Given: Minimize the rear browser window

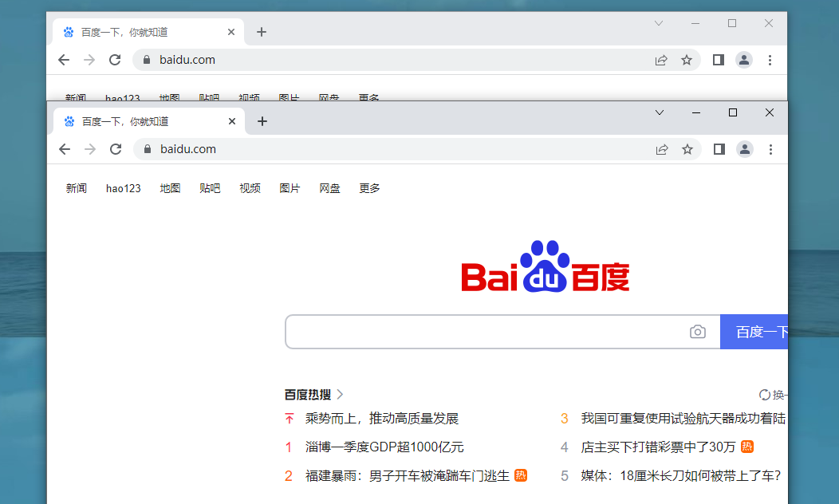Looking at the screenshot, I should (x=695, y=23).
